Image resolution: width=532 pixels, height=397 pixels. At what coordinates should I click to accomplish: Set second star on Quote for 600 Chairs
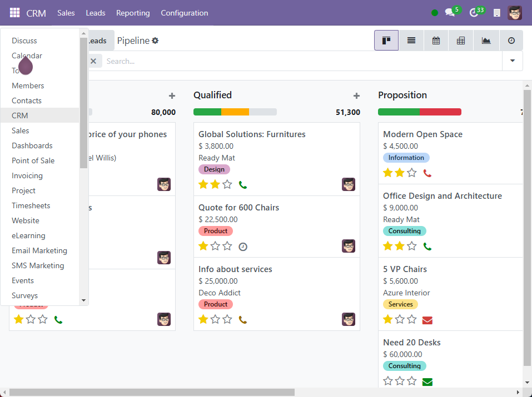point(215,246)
